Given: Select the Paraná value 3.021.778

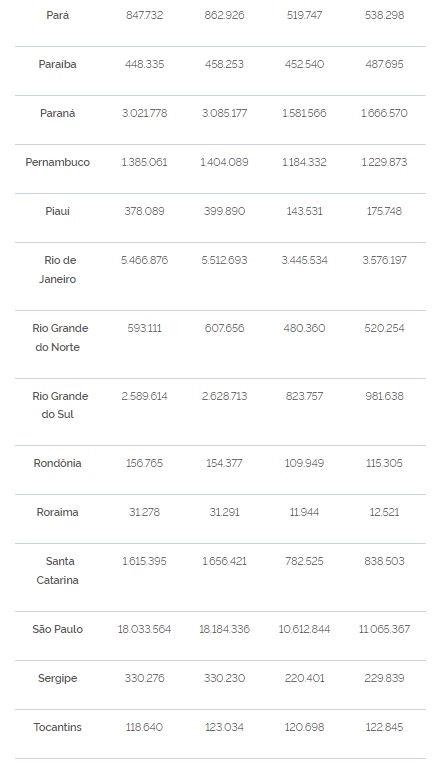Looking at the screenshot, I should pos(144,113).
